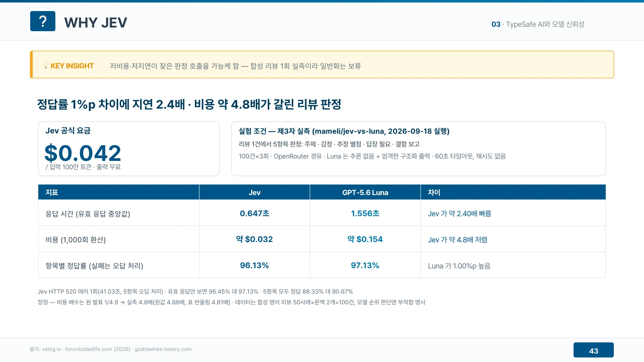Select the row label 응답 시간 (유효 응답 중앙값)
Image resolution: width=644 pixels, height=362 pixels.
[x=88, y=214]
